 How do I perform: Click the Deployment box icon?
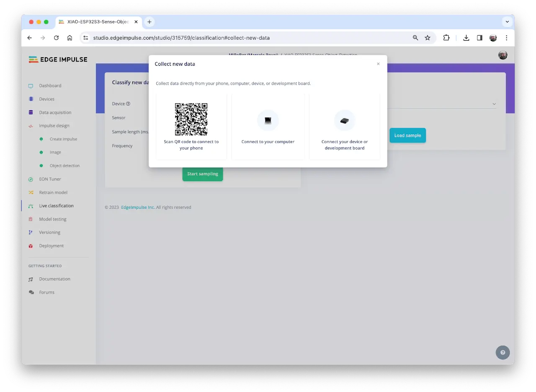point(31,246)
